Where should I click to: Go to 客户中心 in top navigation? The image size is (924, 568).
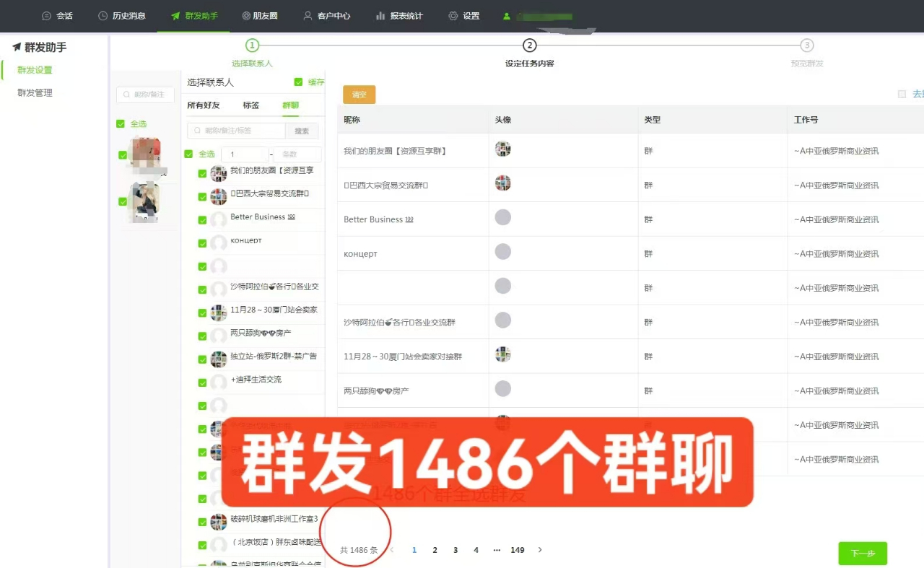(x=327, y=16)
